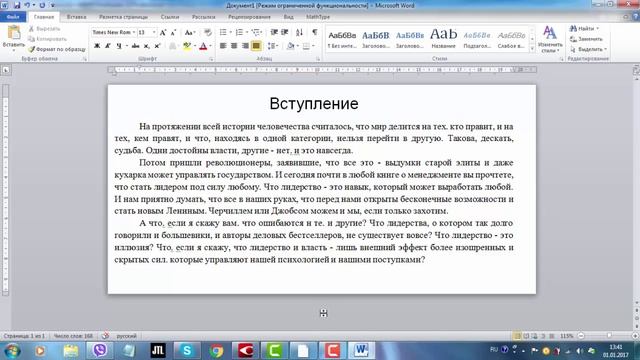
Task: Click the Undo icon in quick access toolbar
Action: [x=27, y=5]
